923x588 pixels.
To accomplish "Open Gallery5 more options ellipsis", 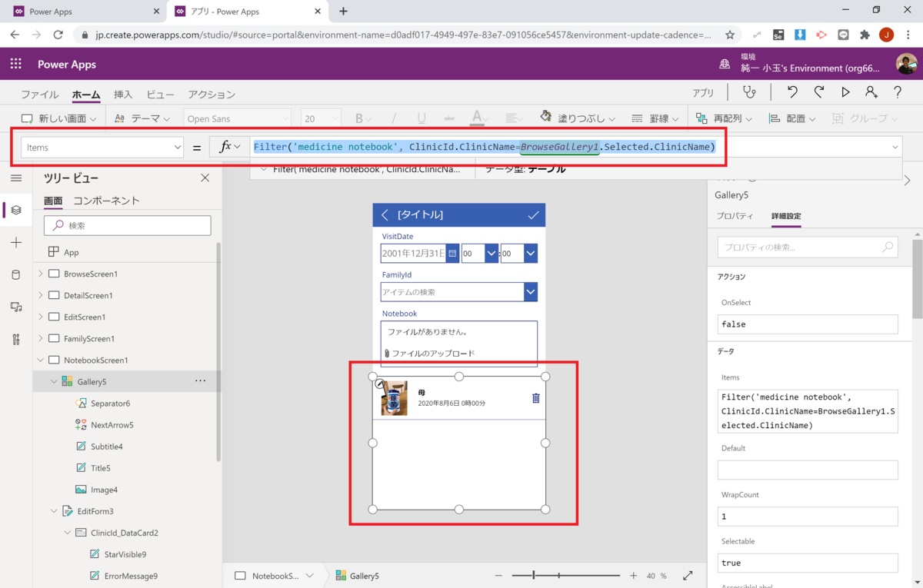I will point(201,381).
